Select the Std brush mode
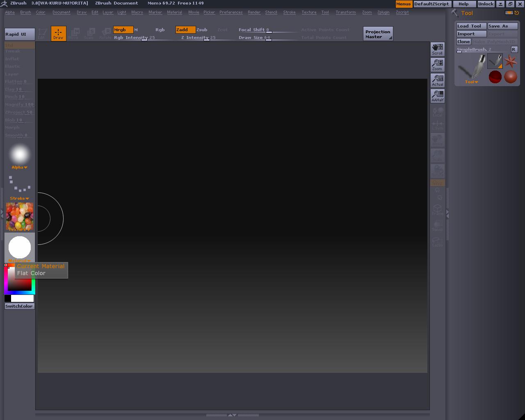This screenshot has width=525, height=420. tap(19, 45)
